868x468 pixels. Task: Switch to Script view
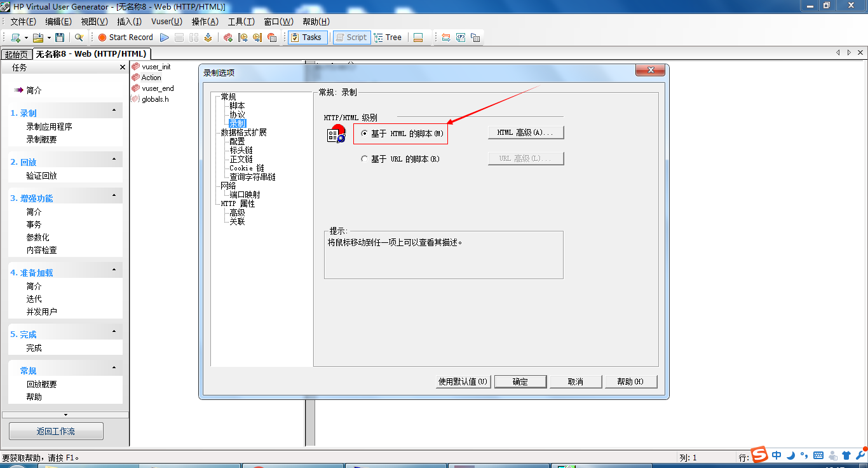tap(351, 38)
